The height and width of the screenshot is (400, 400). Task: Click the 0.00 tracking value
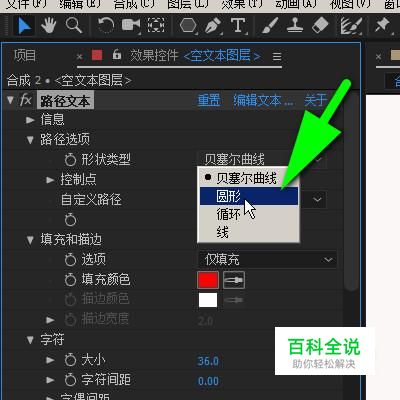208,381
